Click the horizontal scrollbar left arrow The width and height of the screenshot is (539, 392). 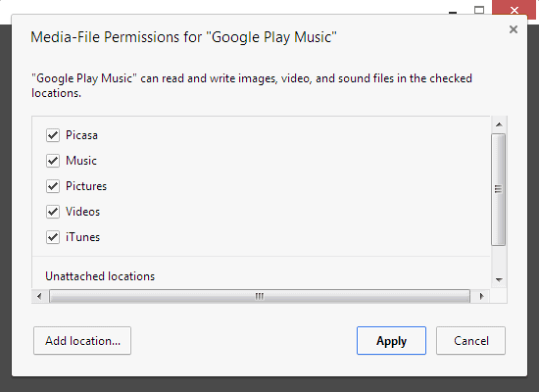point(39,296)
